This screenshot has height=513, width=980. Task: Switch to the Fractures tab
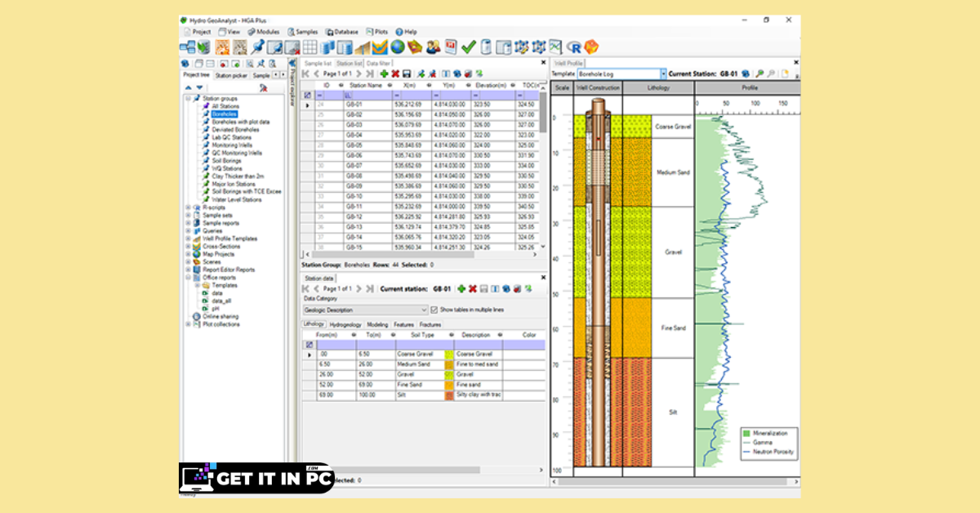click(x=430, y=324)
